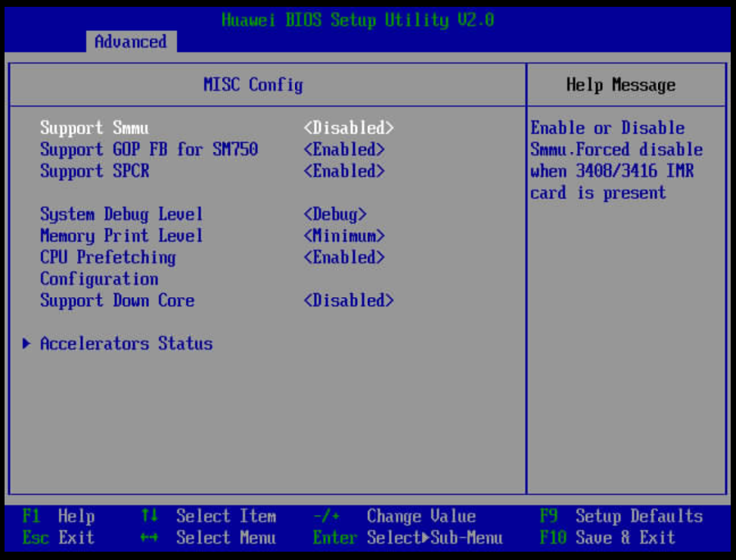Open the Accelerators Status sub-menu
Viewport: 736px width, 560px height.
tap(126, 344)
